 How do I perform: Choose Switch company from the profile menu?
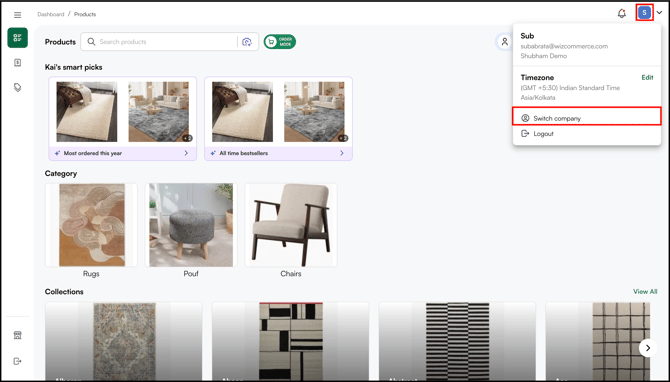tap(587, 118)
